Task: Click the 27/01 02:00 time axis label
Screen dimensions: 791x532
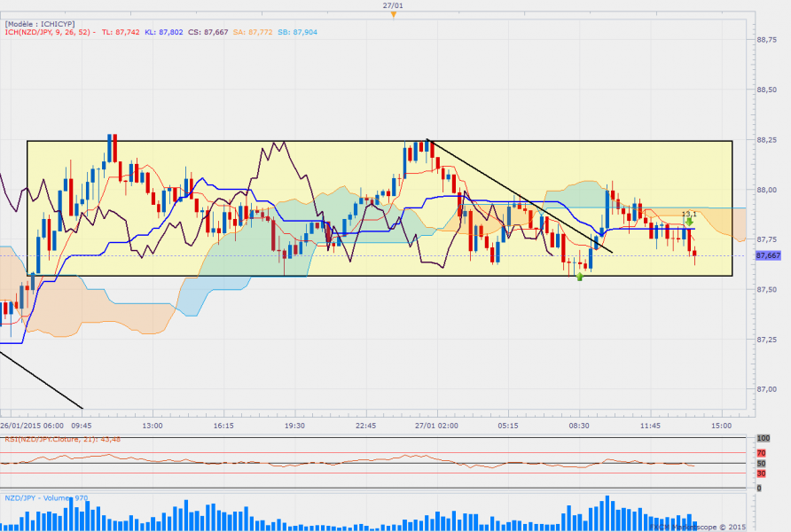Action: (x=436, y=426)
